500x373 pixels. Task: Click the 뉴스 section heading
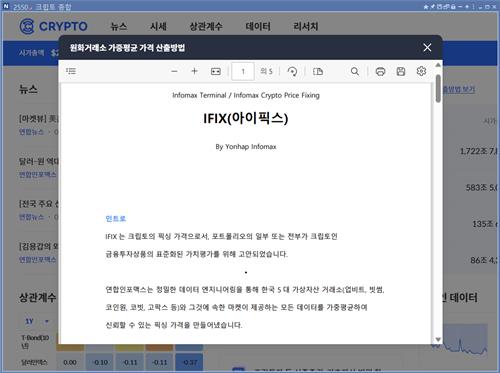(x=28, y=89)
